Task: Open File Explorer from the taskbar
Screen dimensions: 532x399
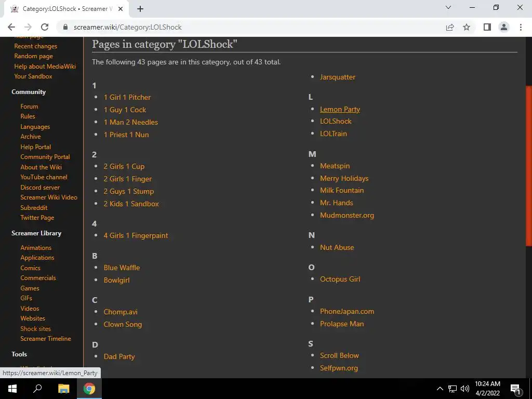Action: 63,389
